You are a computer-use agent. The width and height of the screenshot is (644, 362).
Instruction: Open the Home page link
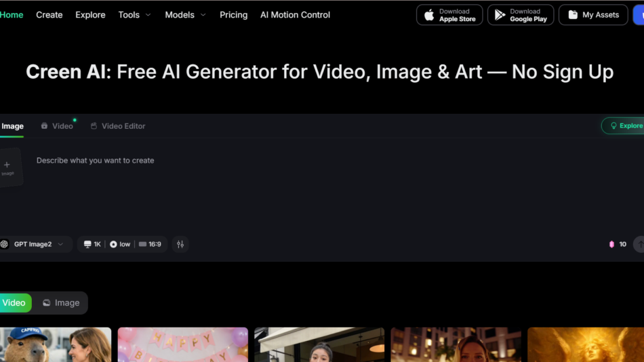pyautogui.click(x=12, y=15)
